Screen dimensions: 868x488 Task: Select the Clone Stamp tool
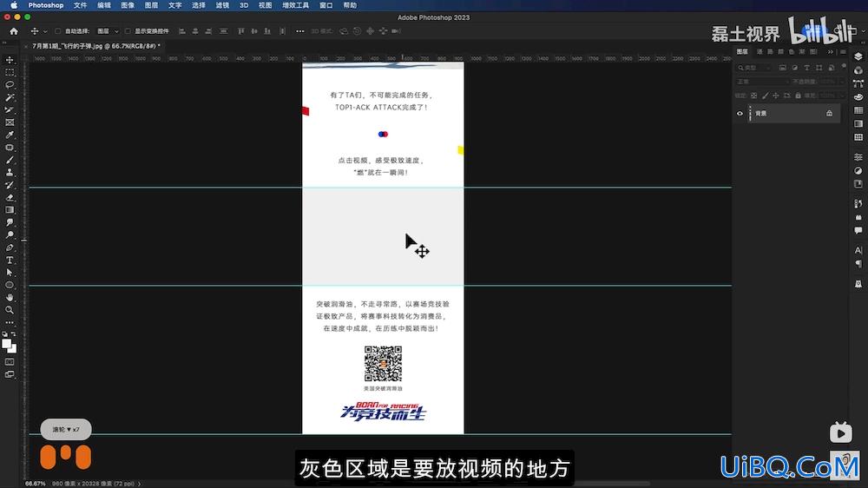(x=10, y=173)
